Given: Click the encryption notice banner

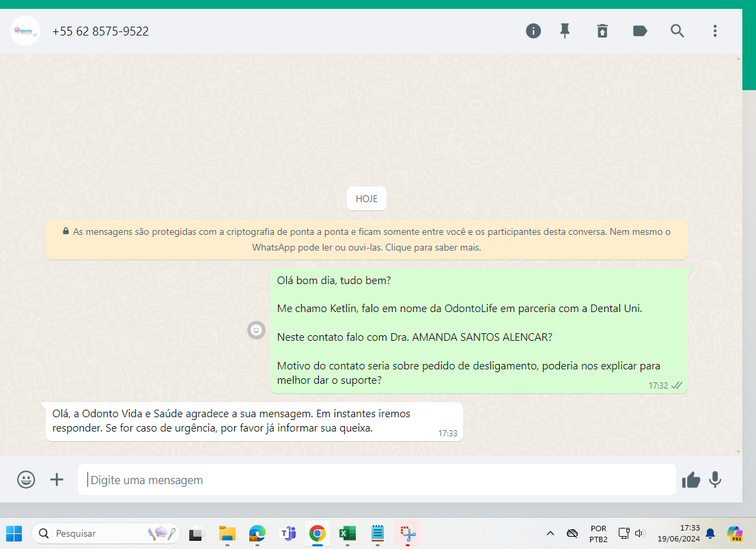Looking at the screenshot, I should tap(367, 240).
